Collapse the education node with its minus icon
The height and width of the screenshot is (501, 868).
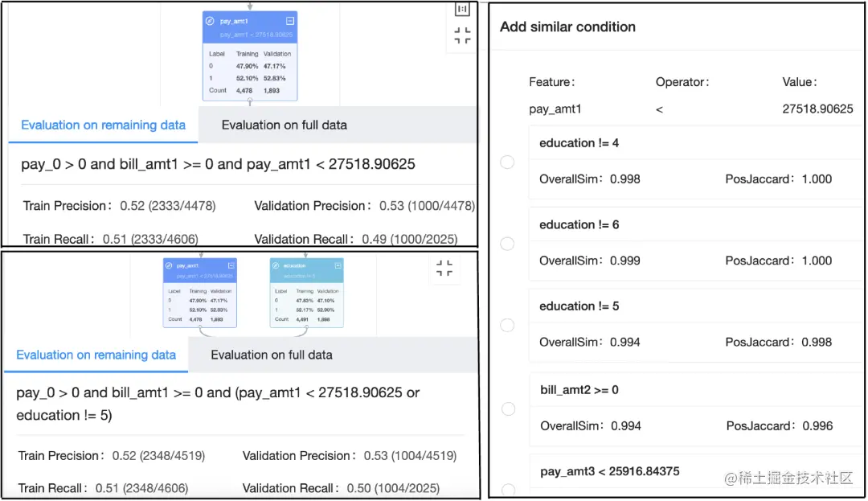coord(338,265)
